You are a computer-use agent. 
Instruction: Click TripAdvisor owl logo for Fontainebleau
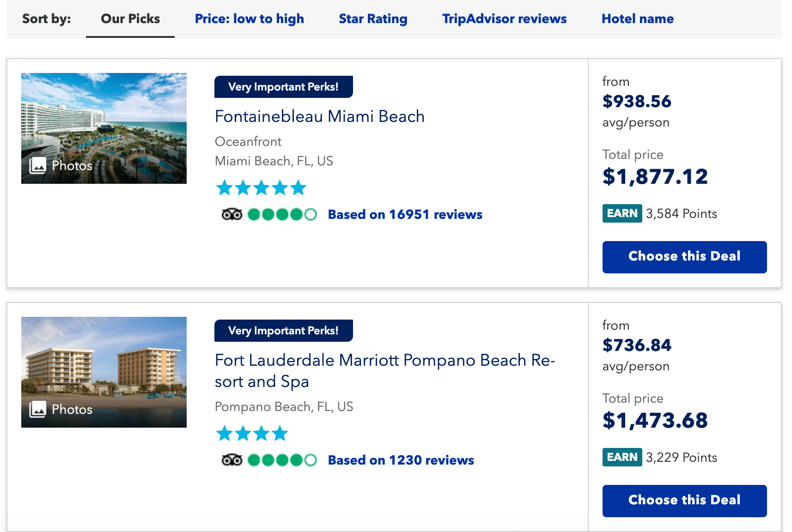[x=232, y=215]
